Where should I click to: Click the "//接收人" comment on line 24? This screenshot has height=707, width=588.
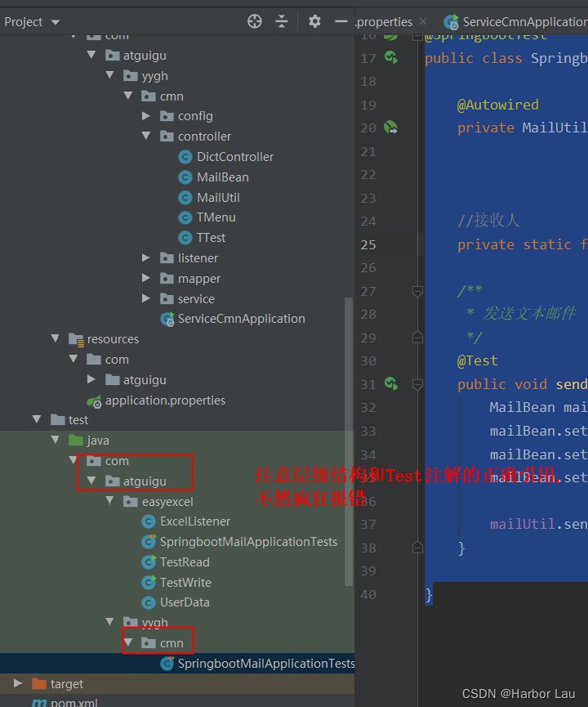(489, 221)
